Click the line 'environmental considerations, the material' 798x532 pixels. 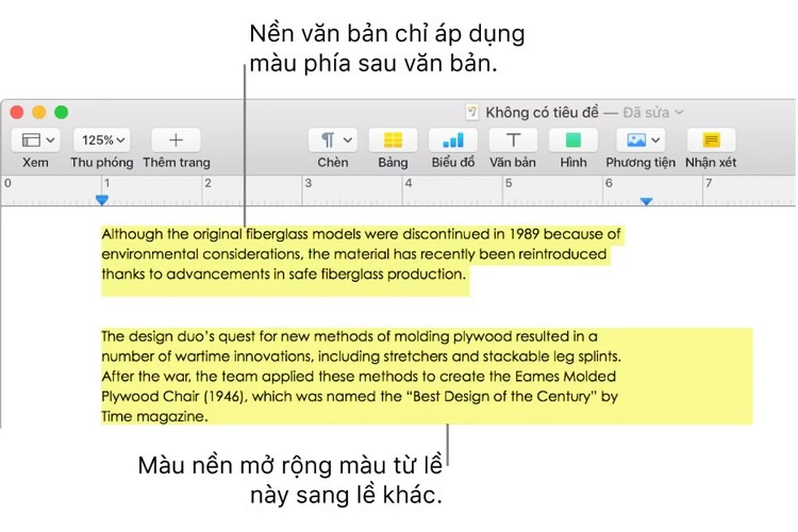pos(354,254)
